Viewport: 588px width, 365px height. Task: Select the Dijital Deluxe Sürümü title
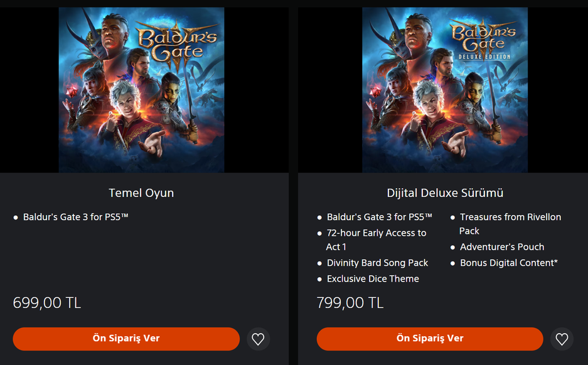click(445, 193)
